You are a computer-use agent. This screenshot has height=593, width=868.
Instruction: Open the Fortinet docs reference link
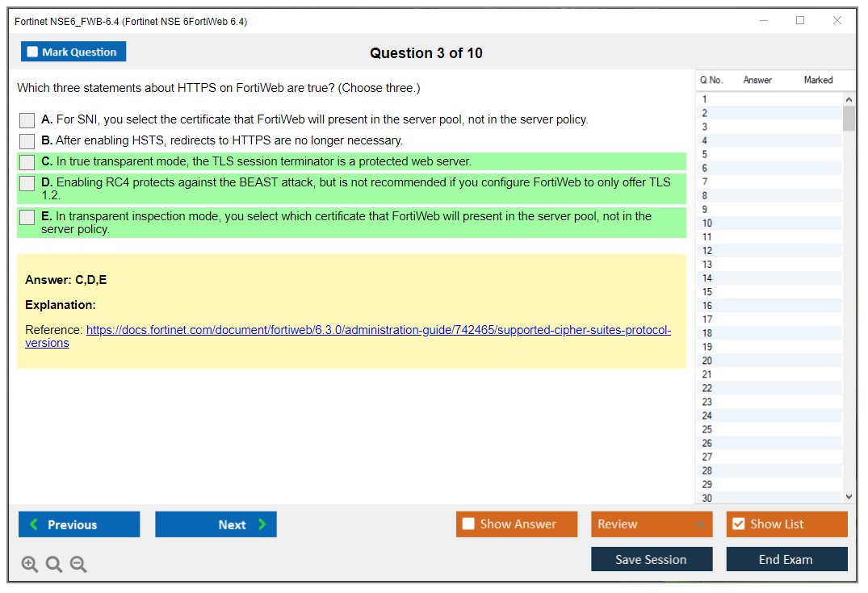pyautogui.click(x=378, y=331)
